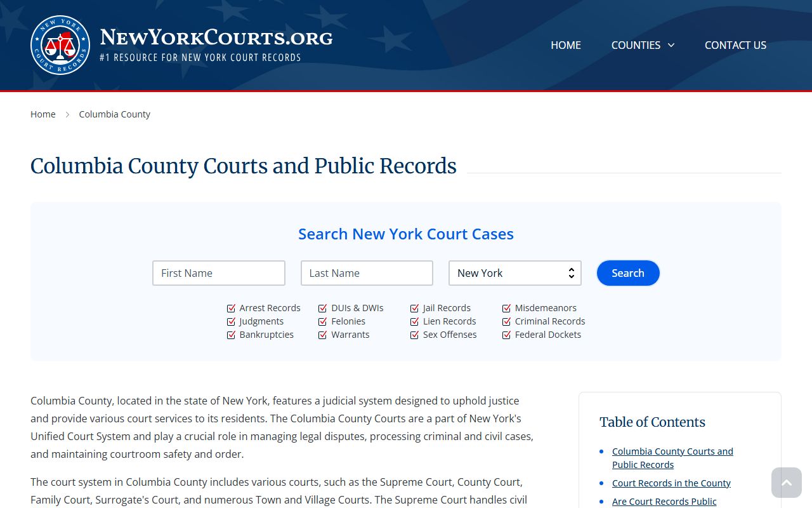812x508 pixels.
Task: Click the New York Court Records seal logo
Action: point(60,45)
